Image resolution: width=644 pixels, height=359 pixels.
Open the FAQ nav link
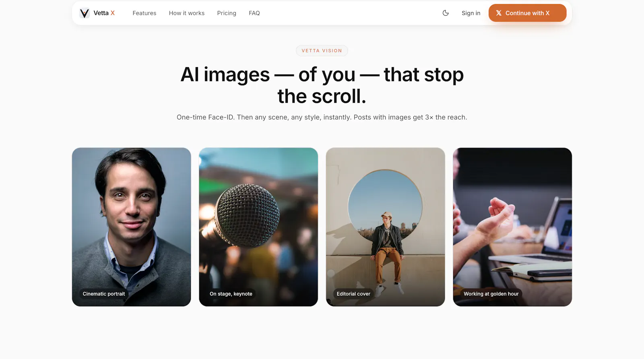254,13
